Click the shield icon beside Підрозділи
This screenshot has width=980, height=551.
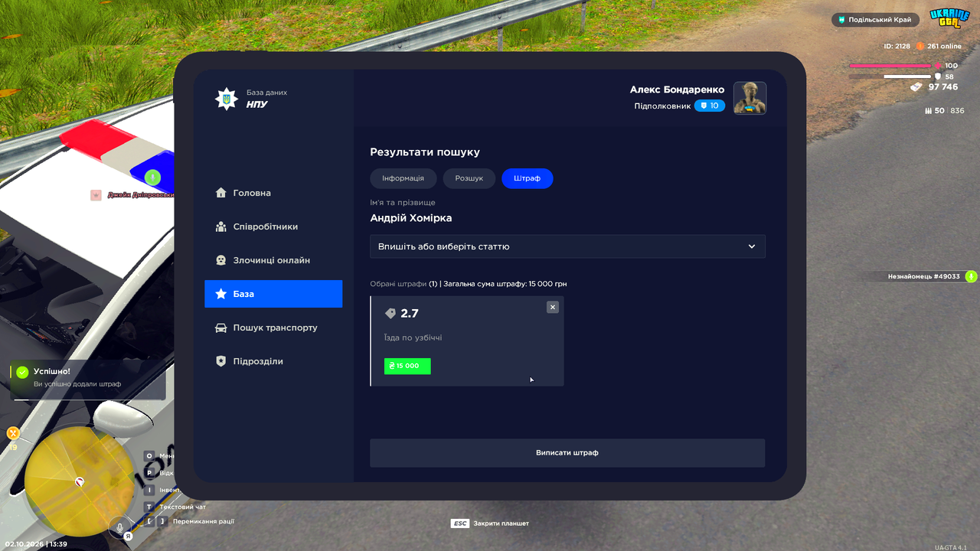click(221, 361)
